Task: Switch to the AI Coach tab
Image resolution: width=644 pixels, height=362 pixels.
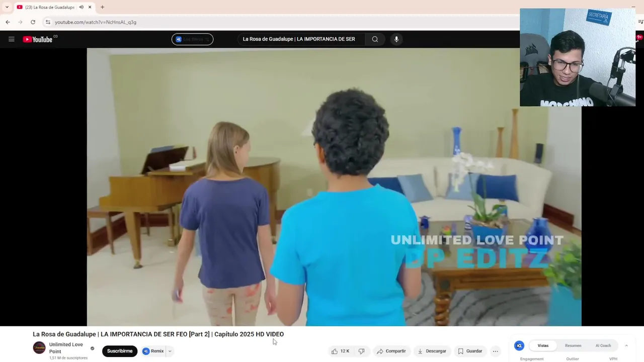Action: 603,345
